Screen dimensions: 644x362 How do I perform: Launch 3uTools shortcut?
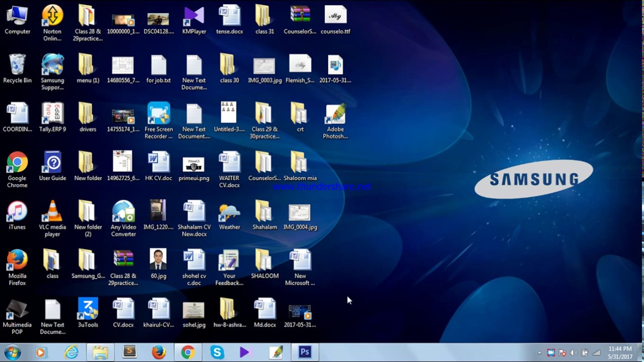(x=88, y=313)
